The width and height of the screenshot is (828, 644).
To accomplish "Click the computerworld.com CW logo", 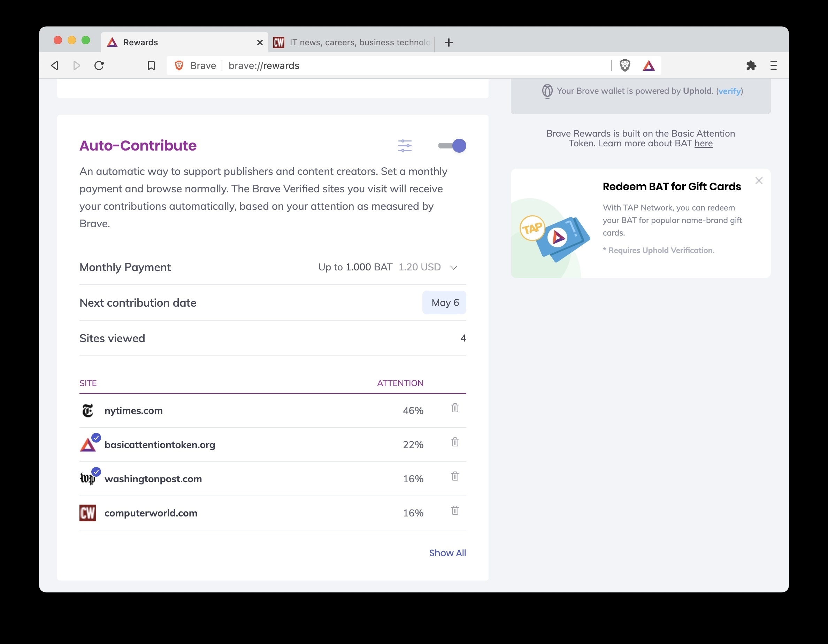I will point(87,513).
